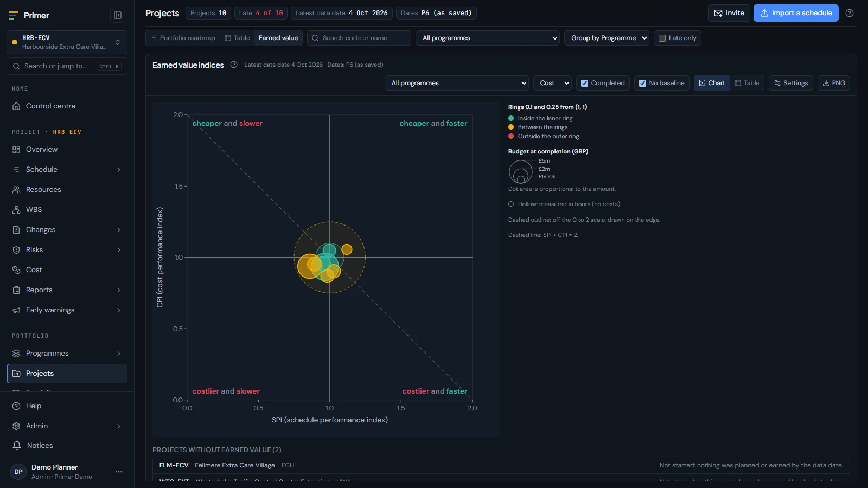Click the info icon beside Earned value indices
Viewport: 868px width, 488px height.
[x=234, y=65]
